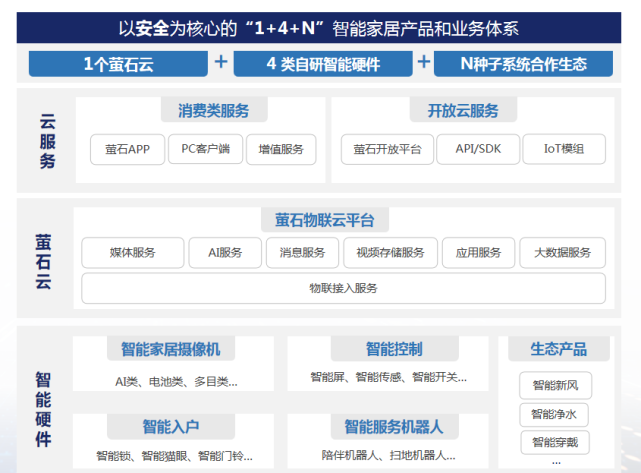
Task: Click the text 陪伴机器人、扫地机器人...
Action: (x=388, y=455)
